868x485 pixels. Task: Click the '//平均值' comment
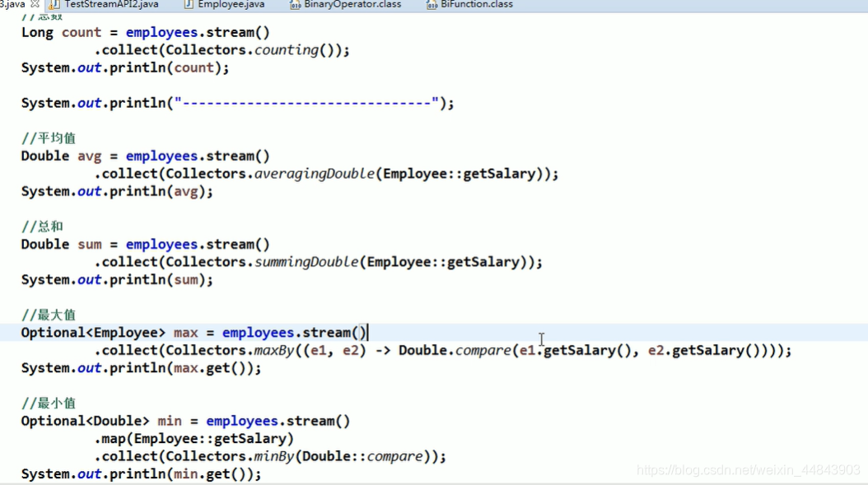[49, 138]
